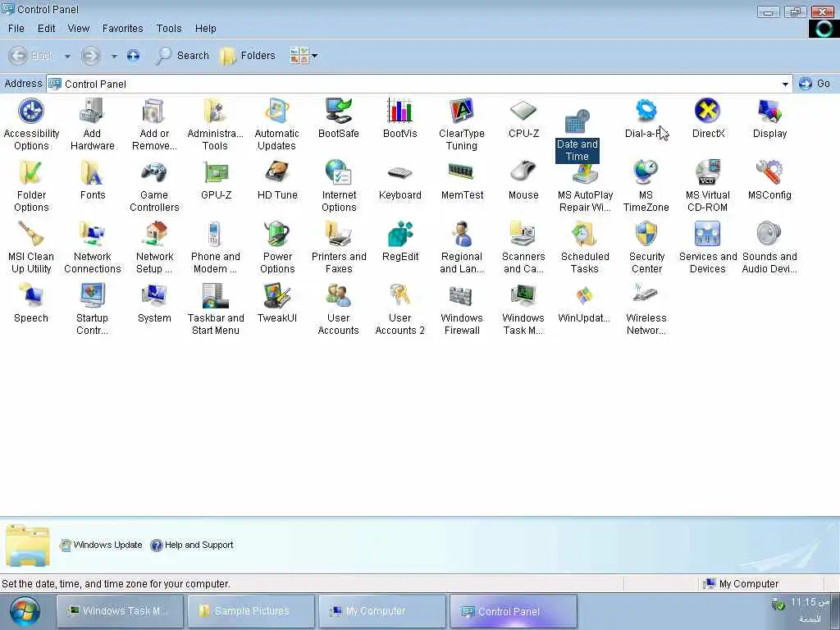Open Automatic Updates applet

(277, 125)
